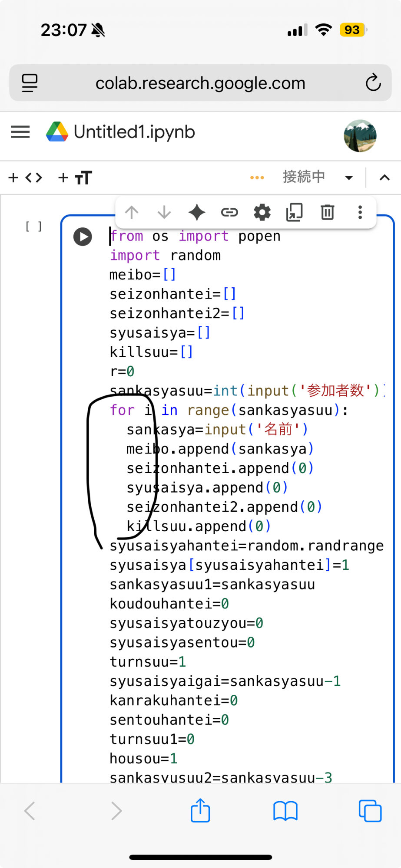Open the user account avatar
The height and width of the screenshot is (868, 401).
(x=360, y=136)
